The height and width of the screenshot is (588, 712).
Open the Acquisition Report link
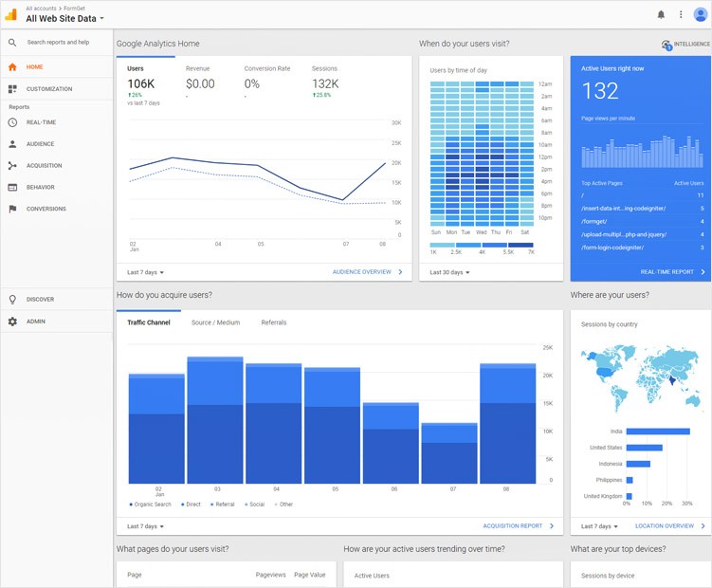pyautogui.click(x=513, y=525)
